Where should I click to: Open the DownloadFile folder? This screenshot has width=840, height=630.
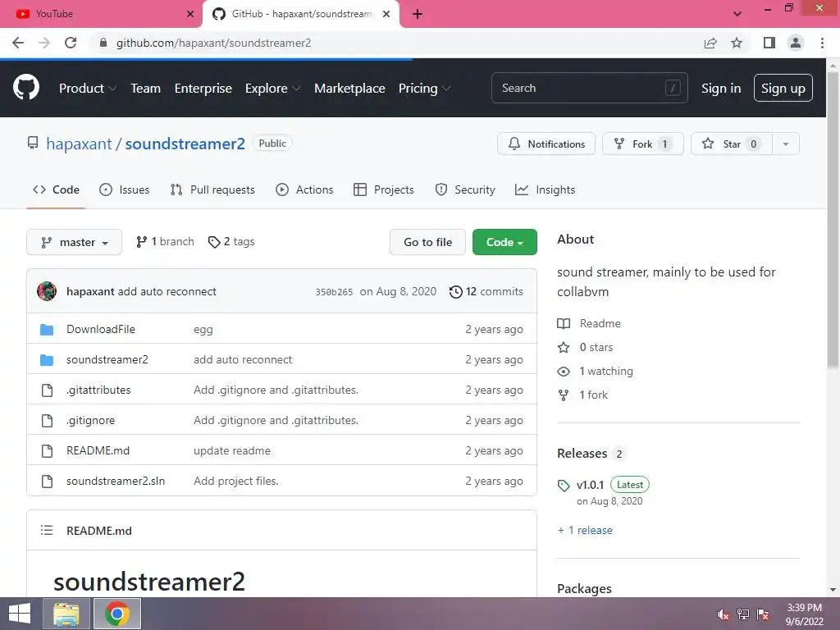click(x=100, y=330)
